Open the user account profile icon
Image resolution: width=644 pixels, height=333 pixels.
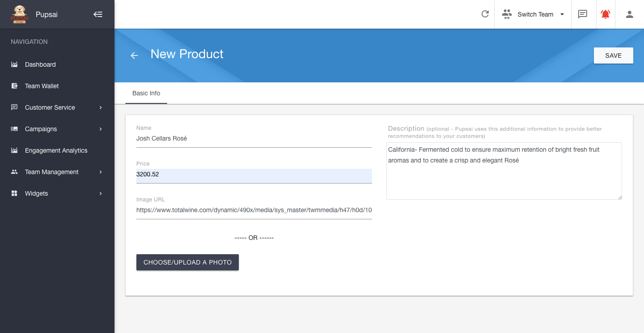point(629,14)
